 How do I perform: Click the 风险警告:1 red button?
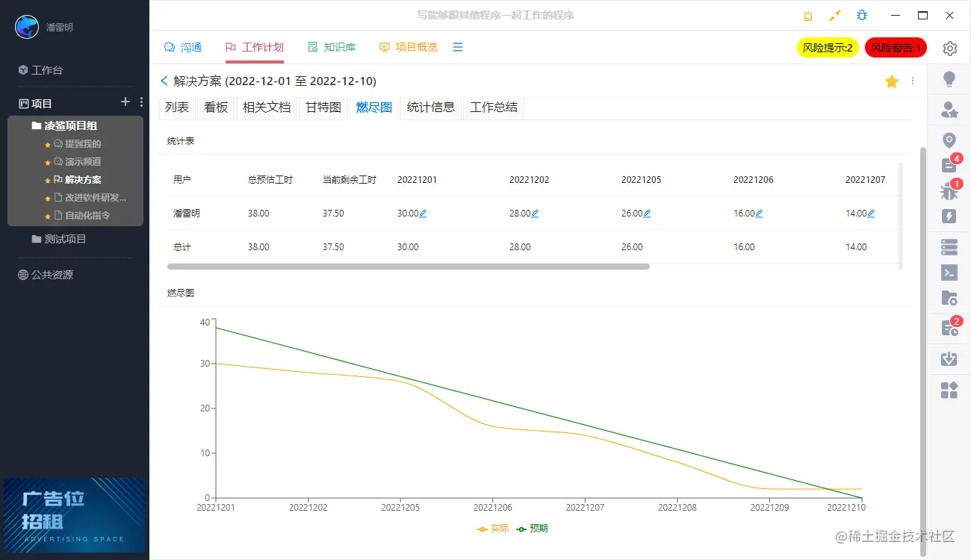(x=896, y=48)
